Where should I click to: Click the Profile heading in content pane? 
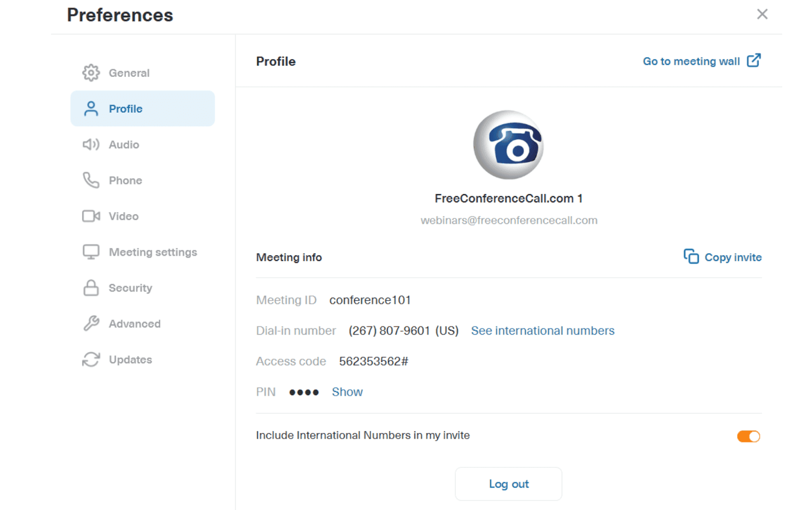coord(276,61)
